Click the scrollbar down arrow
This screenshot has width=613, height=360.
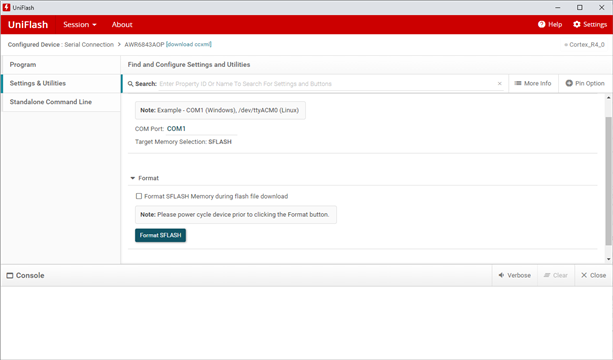click(x=608, y=259)
